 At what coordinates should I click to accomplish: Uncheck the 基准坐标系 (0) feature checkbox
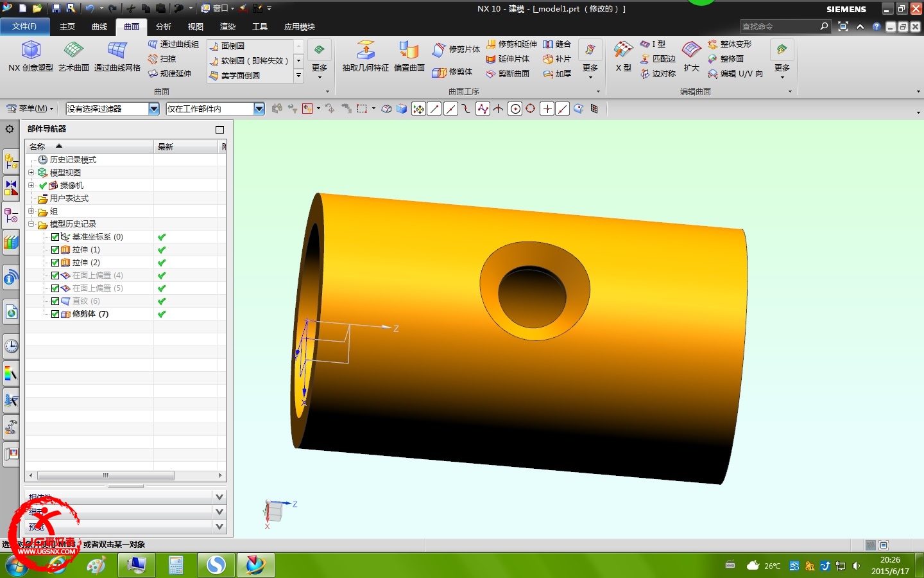[55, 237]
